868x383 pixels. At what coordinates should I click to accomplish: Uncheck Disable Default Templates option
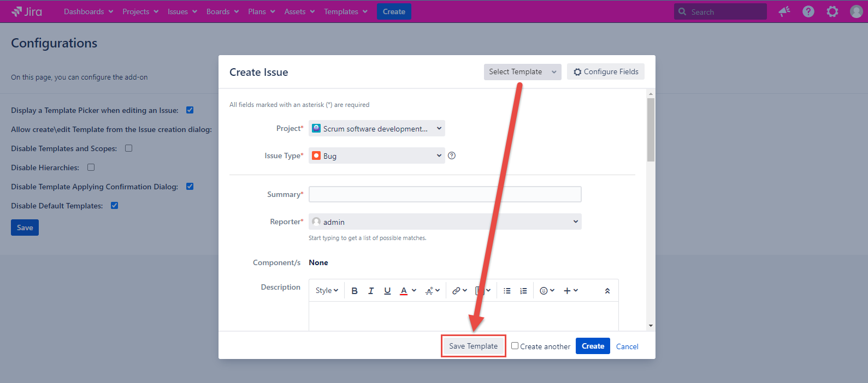[115, 206]
